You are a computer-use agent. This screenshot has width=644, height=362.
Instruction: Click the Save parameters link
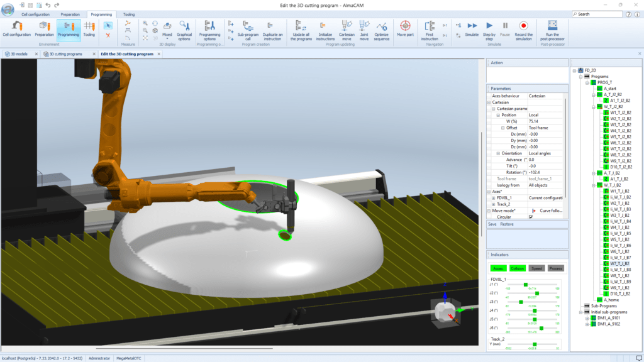[x=492, y=224]
